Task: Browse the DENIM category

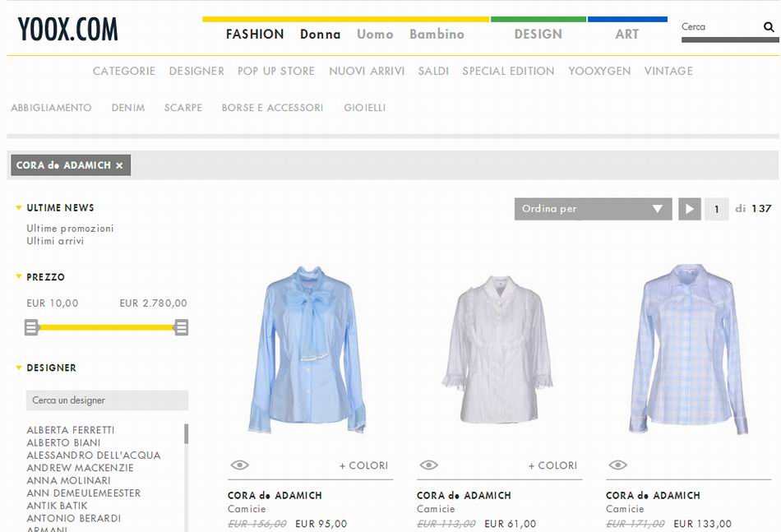Action: click(128, 108)
